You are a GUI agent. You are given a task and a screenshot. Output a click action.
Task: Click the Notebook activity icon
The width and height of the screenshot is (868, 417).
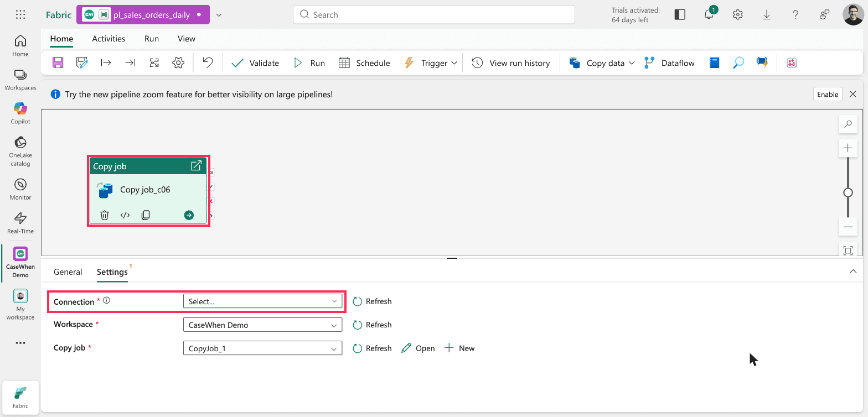click(x=715, y=63)
